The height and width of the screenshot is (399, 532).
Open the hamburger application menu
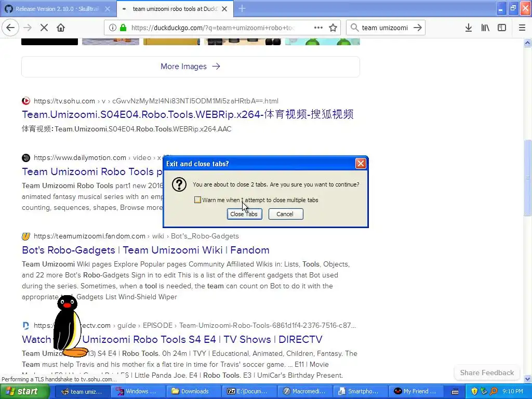click(522, 28)
